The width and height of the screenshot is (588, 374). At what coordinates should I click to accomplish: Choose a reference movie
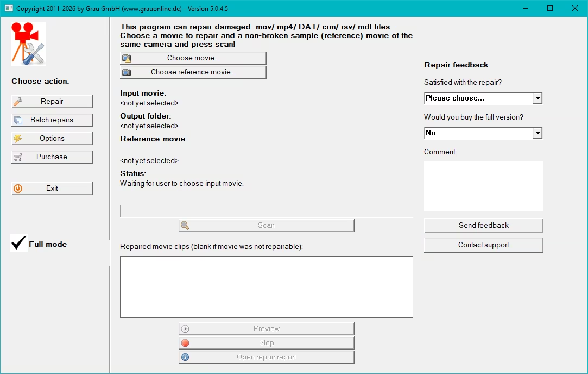(x=193, y=72)
